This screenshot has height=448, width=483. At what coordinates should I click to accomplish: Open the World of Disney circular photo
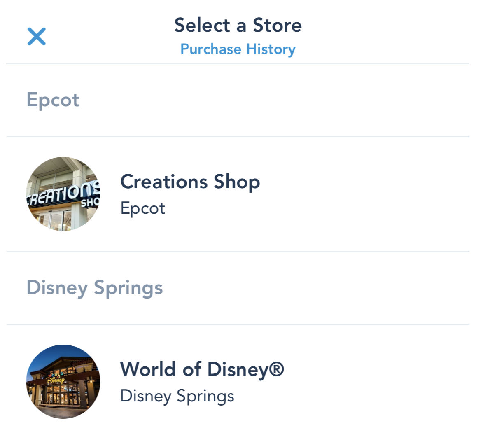(63, 381)
